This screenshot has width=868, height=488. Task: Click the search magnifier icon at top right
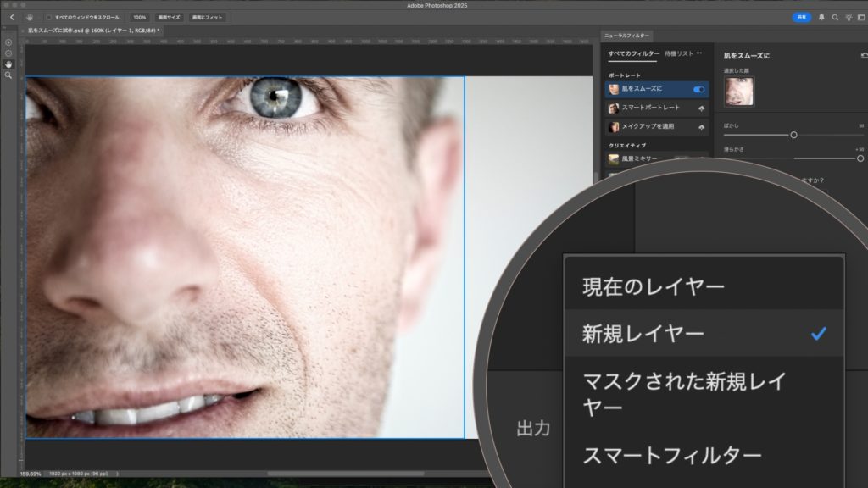[835, 17]
